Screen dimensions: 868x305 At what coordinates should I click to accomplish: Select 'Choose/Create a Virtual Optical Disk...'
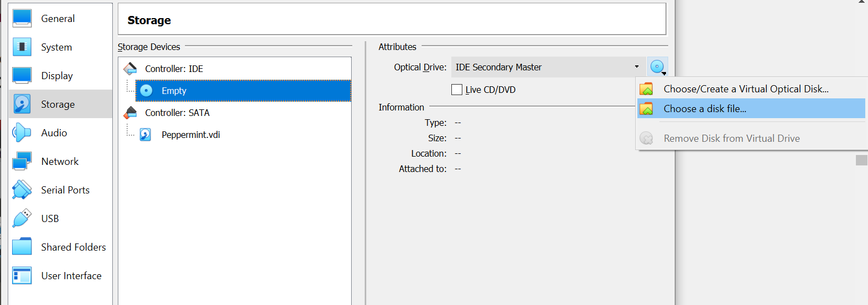(x=746, y=89)
